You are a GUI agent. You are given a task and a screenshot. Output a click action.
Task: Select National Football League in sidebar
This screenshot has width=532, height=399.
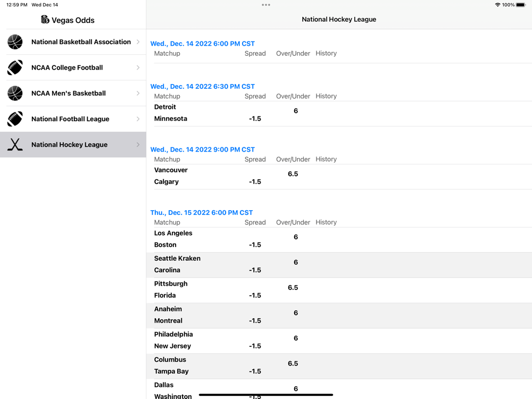pos(73,119)
